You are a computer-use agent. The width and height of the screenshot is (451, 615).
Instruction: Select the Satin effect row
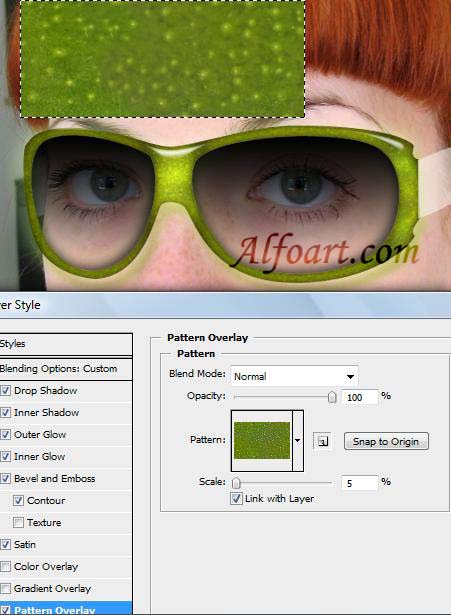[x=66, y=544]
